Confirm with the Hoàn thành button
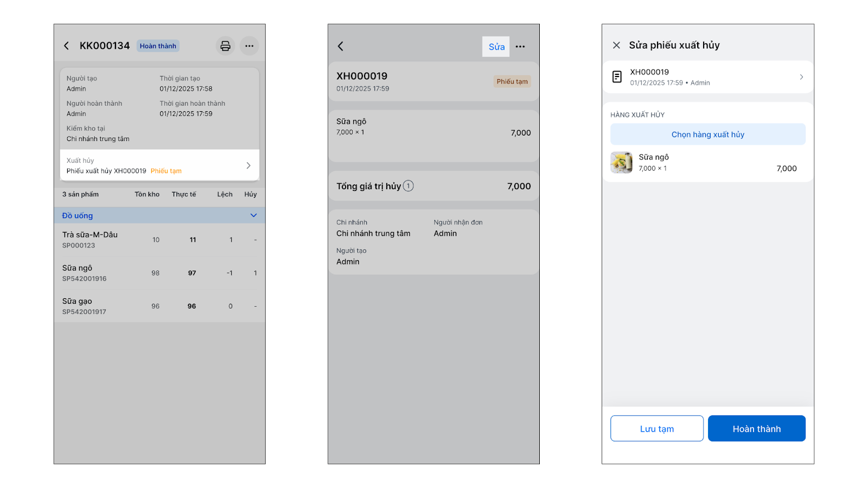Viewport: 868px width, 488px height. click(757, 428)
